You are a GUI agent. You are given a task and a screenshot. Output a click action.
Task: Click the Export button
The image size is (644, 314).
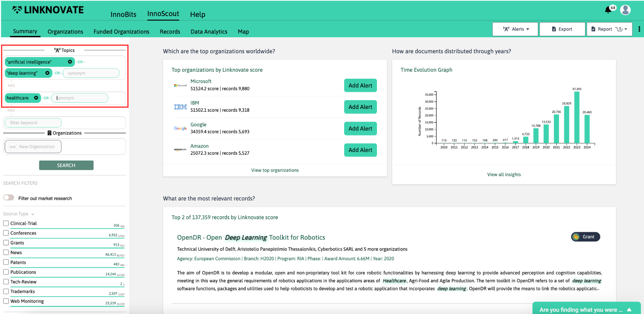click(x=562, y=29)
